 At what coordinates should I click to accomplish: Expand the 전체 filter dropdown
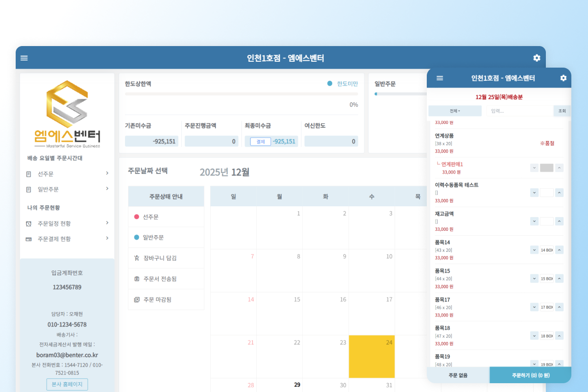[455, 111]
